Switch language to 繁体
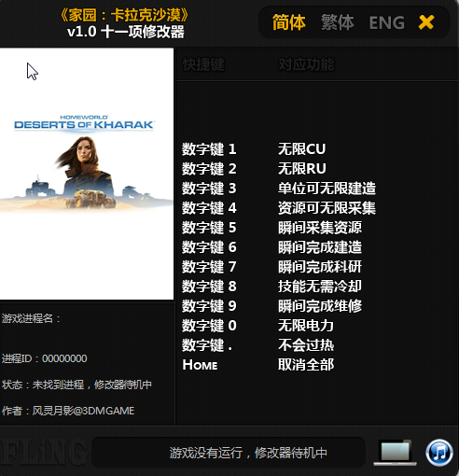The height and width of the screenshot is (476, 459). [x=338, y=22]
